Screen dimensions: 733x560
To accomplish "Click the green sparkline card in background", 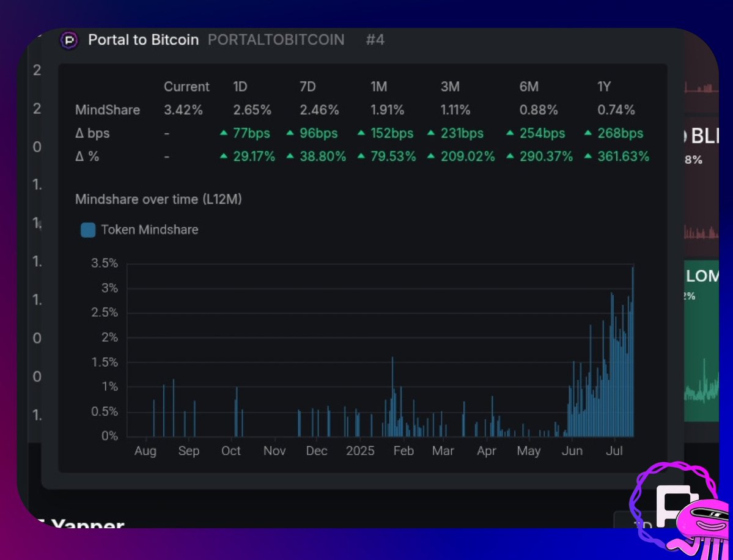I will pyautogui.click(x=701, y=341).
